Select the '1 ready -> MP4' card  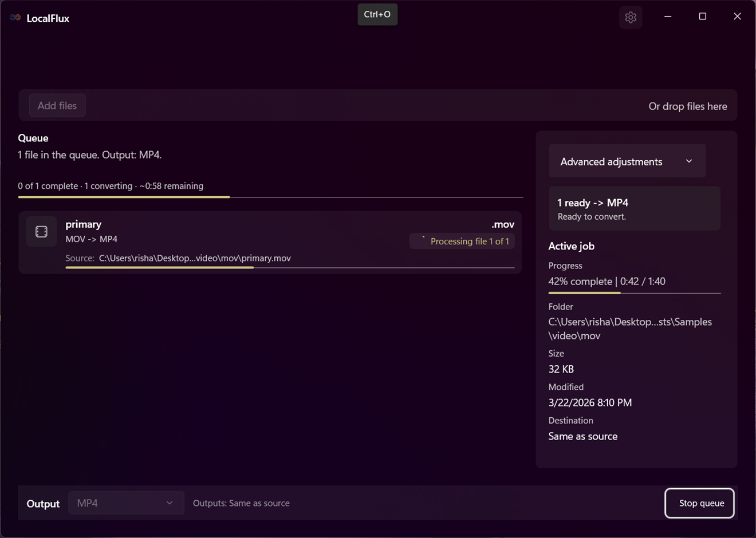635,208
